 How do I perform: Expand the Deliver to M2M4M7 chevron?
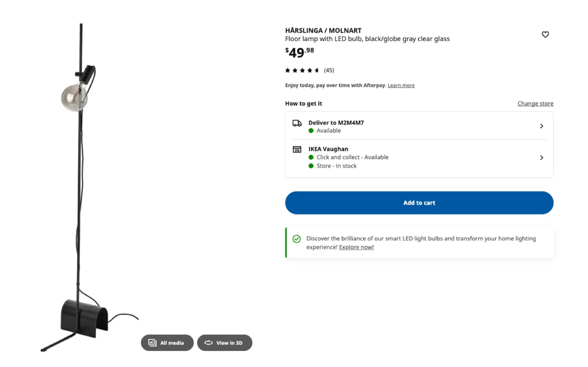coord(541,126)
